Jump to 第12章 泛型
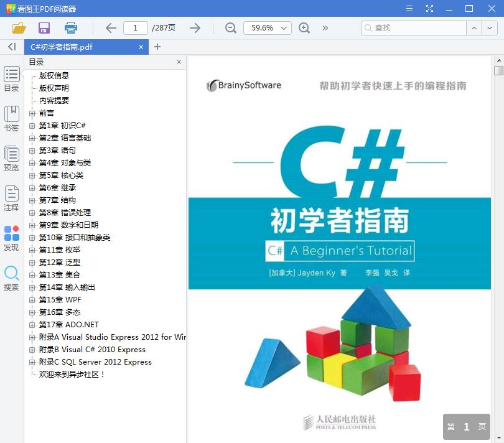This screenshot has width=504, height=443. (60, 263)
